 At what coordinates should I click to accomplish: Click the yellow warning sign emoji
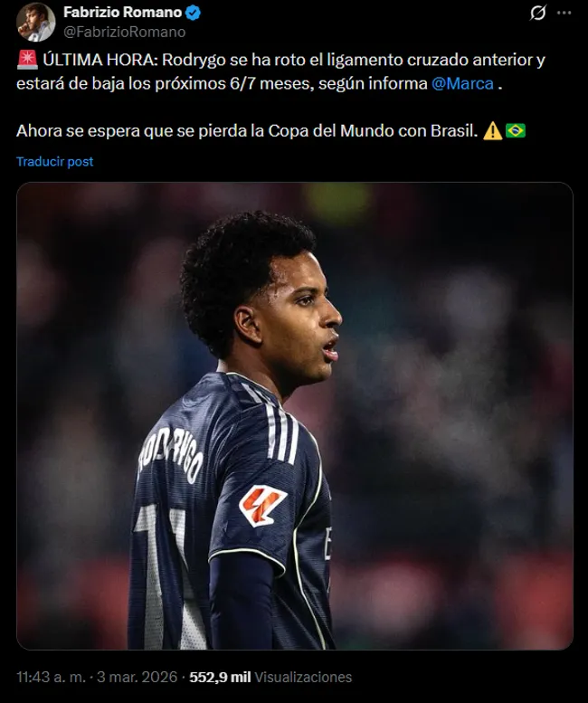coord(492,131)
